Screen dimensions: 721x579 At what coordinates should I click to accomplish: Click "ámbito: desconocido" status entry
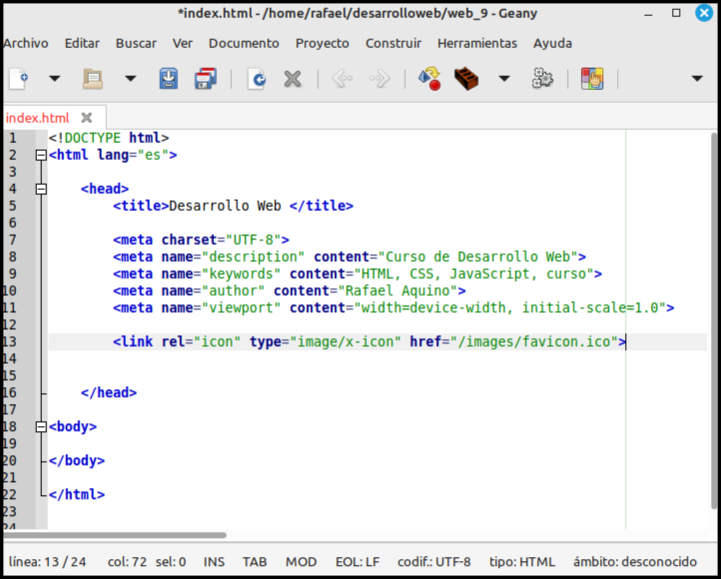pos(635,562)
